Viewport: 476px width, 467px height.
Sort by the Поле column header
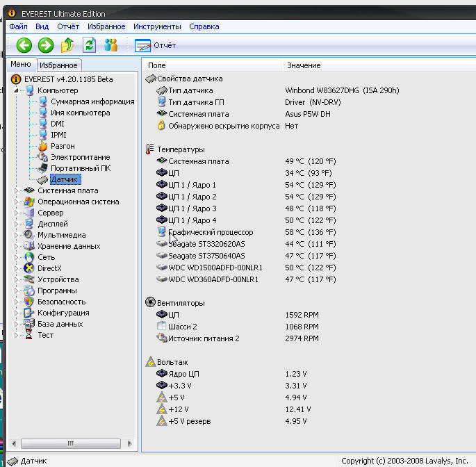click(211, 65)
